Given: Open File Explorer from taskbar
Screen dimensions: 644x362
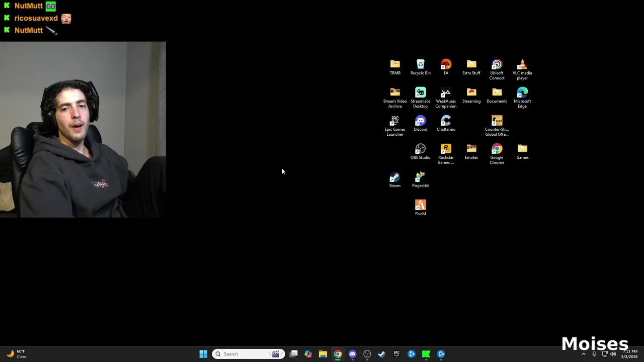Looking at the screenshot, I should pyautogui.click(x=323, y=354).
